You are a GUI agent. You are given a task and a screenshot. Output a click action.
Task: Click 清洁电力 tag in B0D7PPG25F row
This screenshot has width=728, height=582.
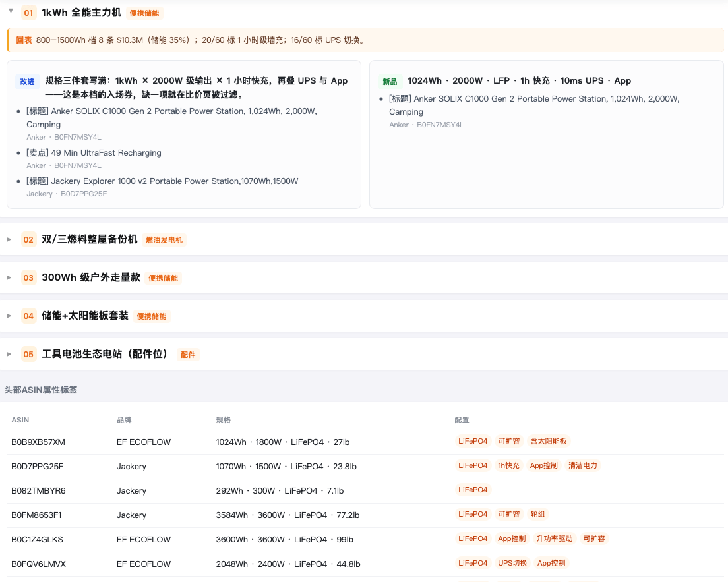pos(583,465)
